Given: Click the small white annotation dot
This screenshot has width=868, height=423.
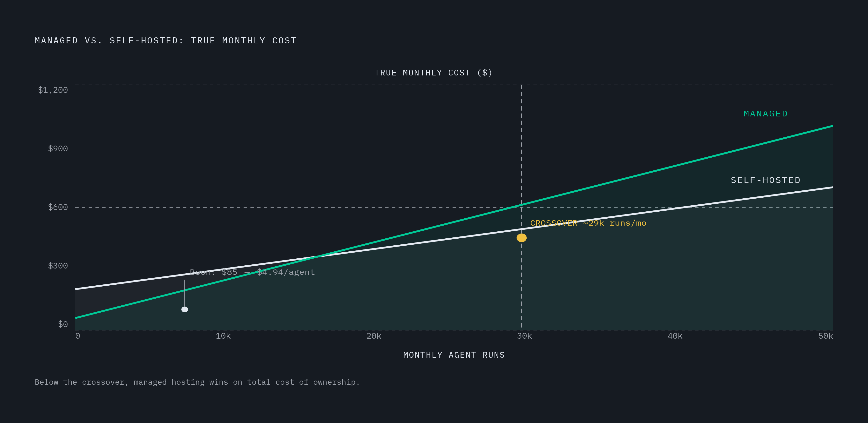Looking at the screenshot, I should pos(185,309).
